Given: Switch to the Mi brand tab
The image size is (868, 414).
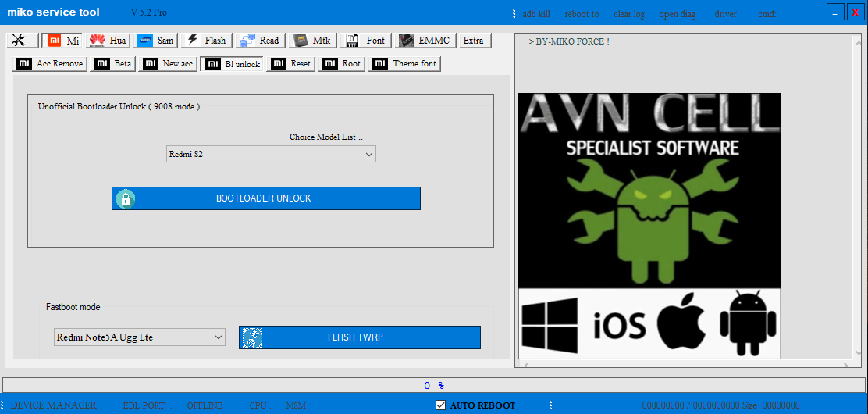Looking at the screenshot, I should click(x=62, y=41).
